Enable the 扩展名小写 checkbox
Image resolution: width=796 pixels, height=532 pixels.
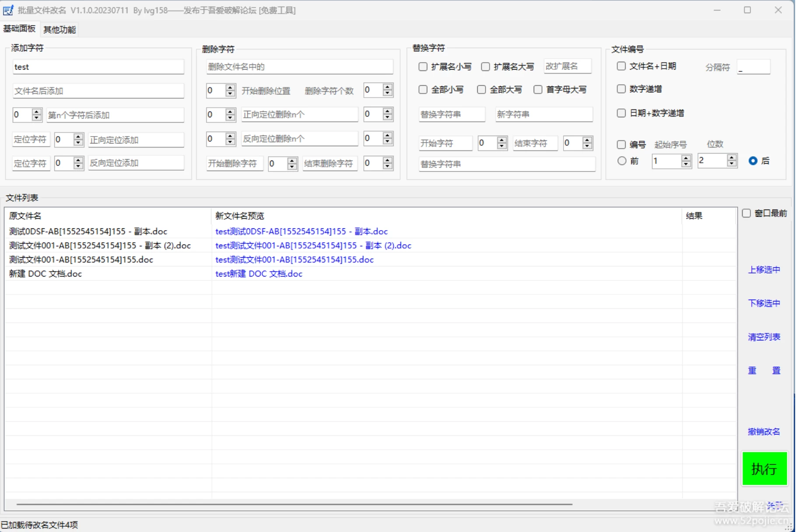point(423,66)
